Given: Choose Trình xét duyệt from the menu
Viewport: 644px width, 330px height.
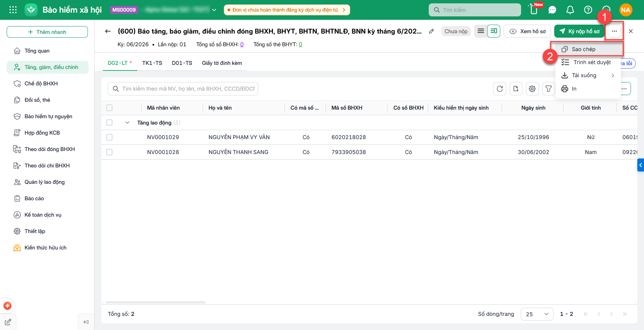Looking at the screenshot, I should click(588, 62).
